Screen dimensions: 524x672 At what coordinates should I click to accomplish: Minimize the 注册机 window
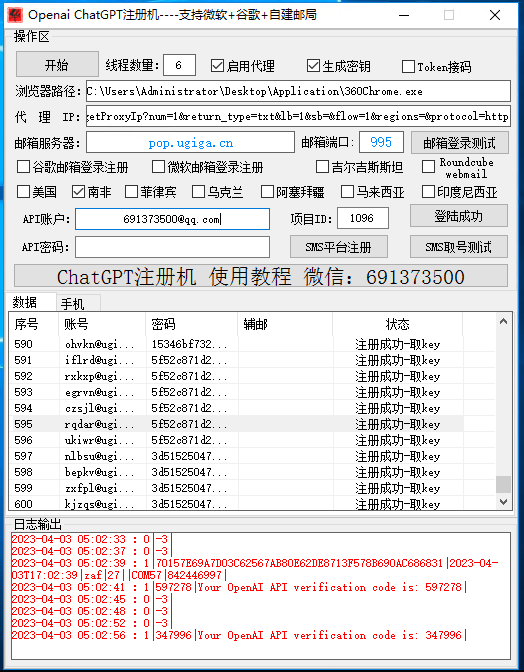pos(404,15)
